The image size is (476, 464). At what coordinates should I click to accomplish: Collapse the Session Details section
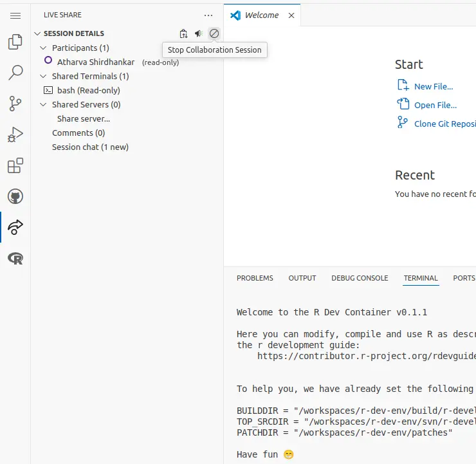point(38,33)
